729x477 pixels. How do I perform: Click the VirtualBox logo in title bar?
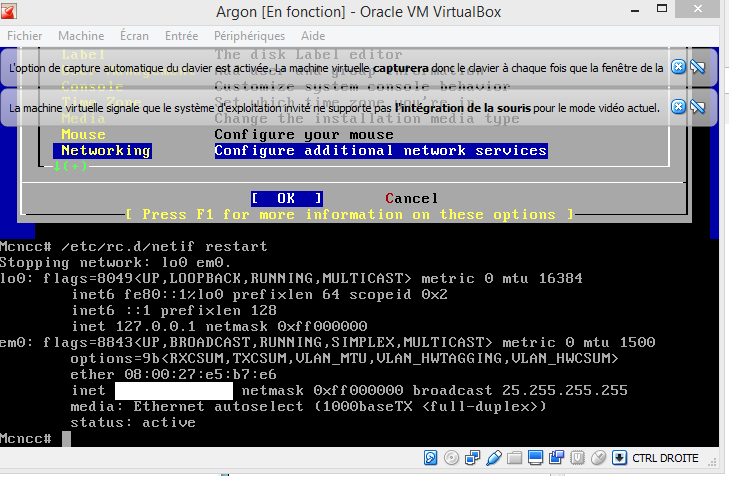(x=8, y=11)
